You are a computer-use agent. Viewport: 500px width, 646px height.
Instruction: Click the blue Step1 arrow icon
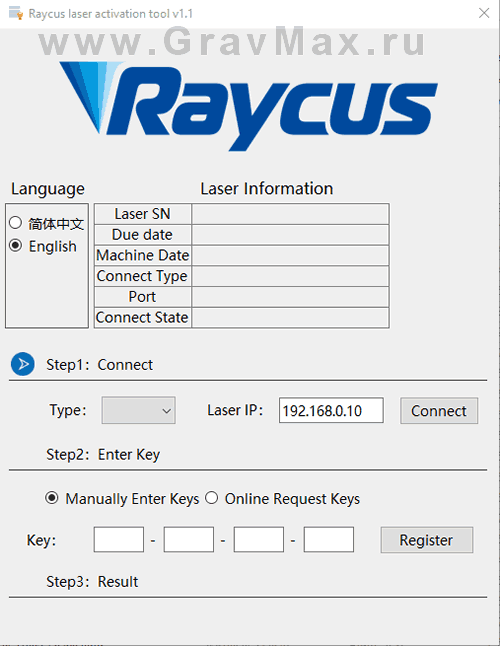pyautogui.click(x=23, y=364)
